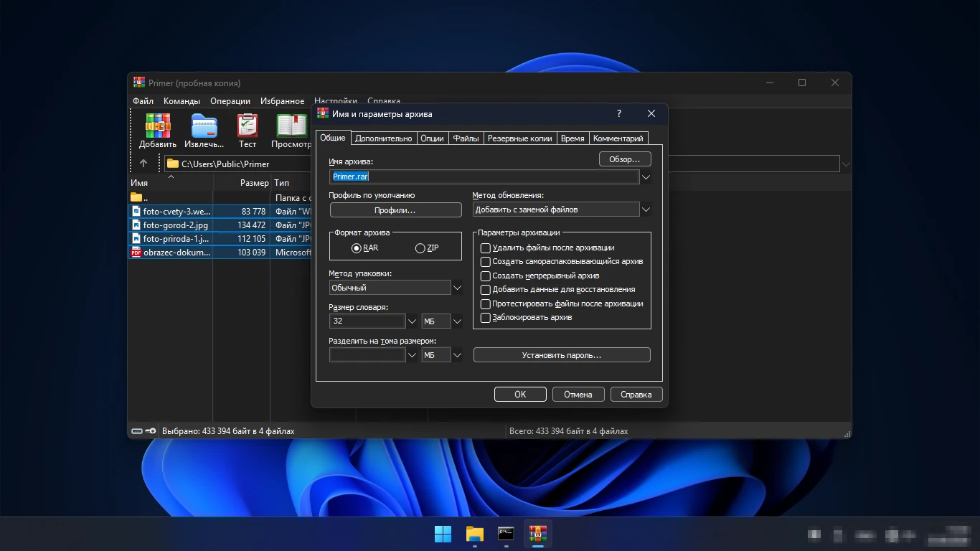Click the foto-gorod-2.jpg file icon
The width and height of the screenshot is (980, 551).
tap(136, 225)
